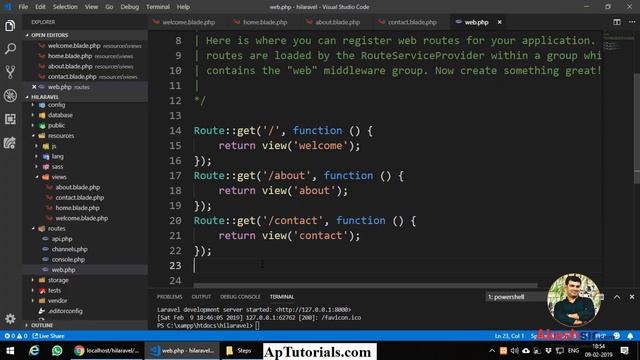Image resolution: width=640 pixels, height=360 pixels.
Task: Open the editor More Actions ellipsis
Action: [631, 22]
